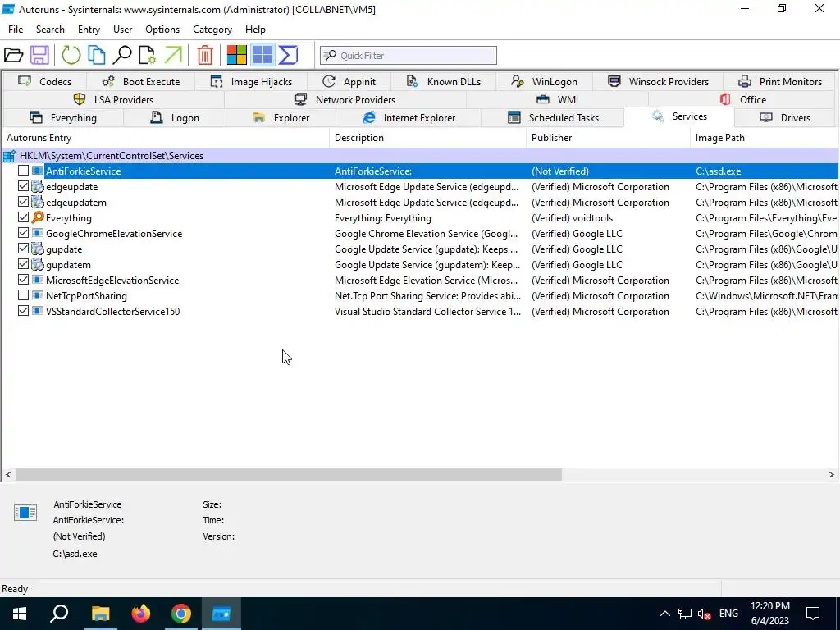Screen dimensions: 840x630
Task: Click the horizontal scrollbar thumb
Action: 288,475
